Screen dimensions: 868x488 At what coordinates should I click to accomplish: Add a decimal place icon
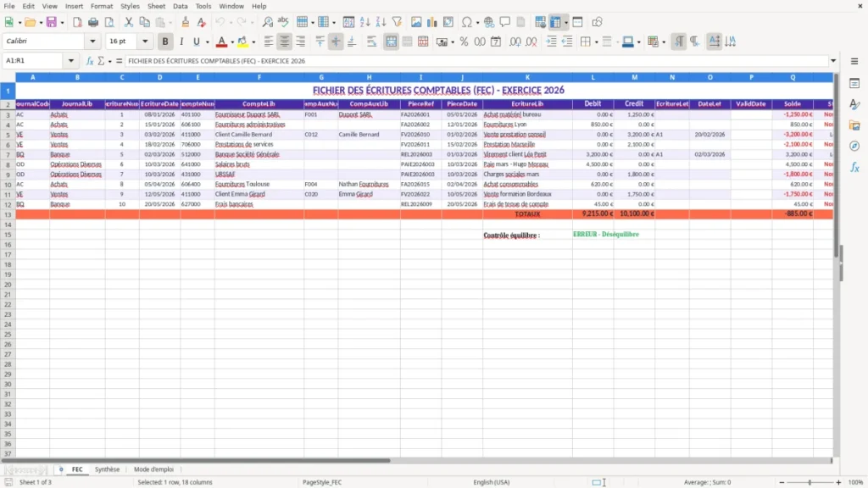tap(515, 42)
